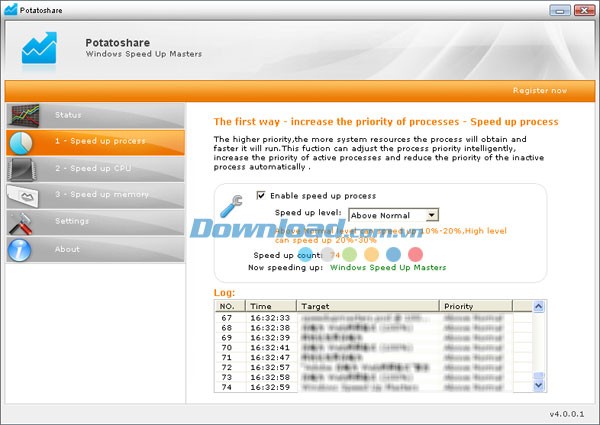
Task: Go to 3 - Speed up memory
Action: [95, 195]
